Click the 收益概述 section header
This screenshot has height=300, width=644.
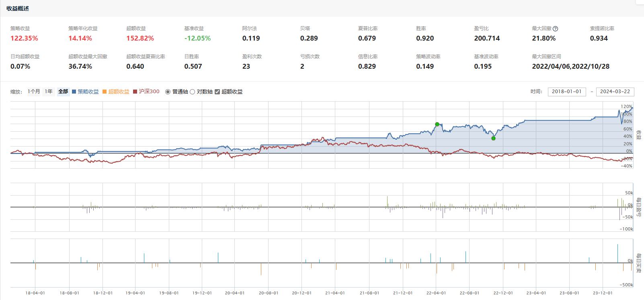[18, 8]
